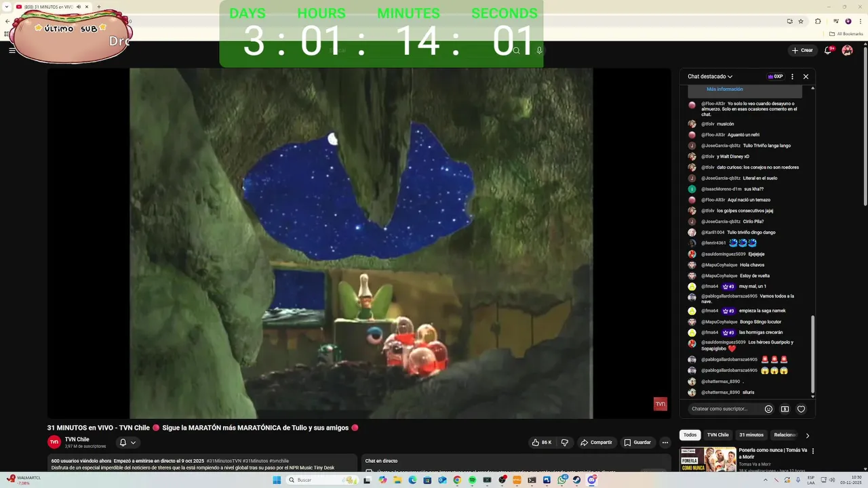Open the emoji picker in chat

768,409
